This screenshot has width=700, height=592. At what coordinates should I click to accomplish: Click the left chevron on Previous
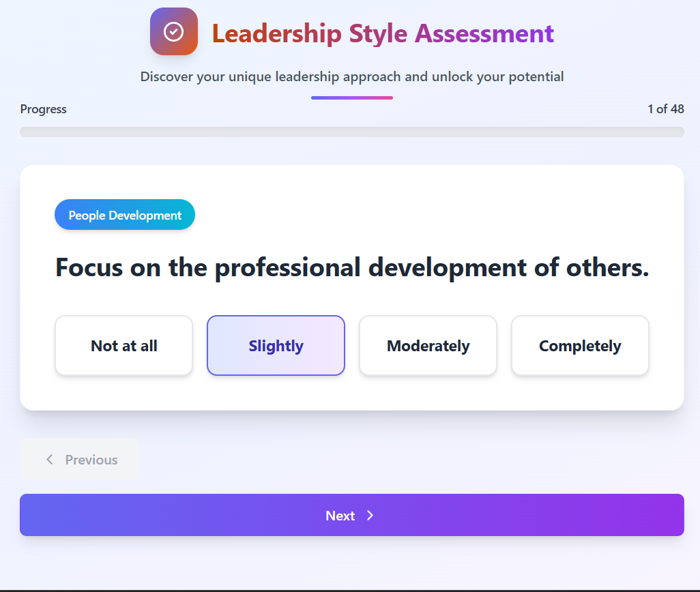click(49, 460)
